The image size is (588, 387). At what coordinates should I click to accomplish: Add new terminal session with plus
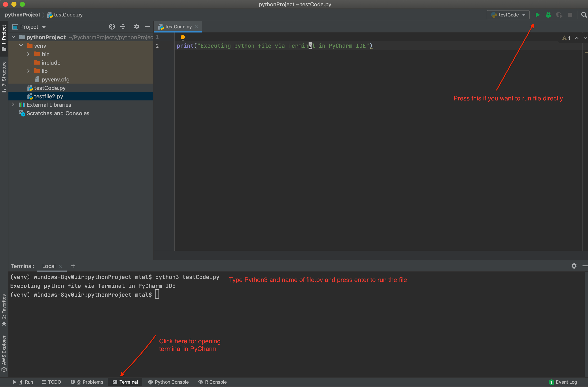(73, 266)
